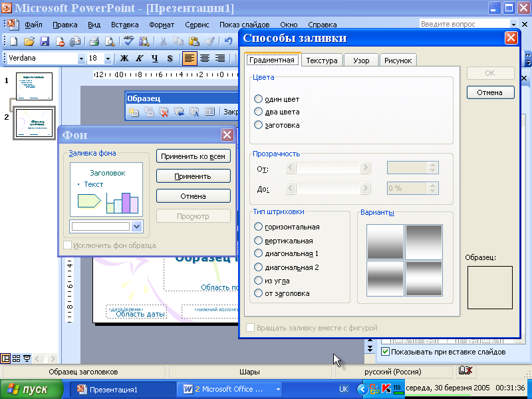
Task: Expand the Microsoft Office taskbar group arrow
Action: pyautogui.click(x=278, y=389)
